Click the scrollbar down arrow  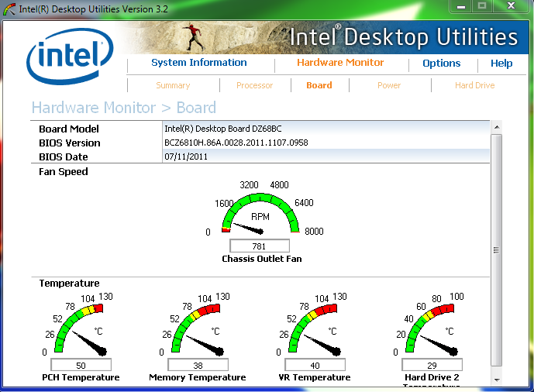pos(497,380)
